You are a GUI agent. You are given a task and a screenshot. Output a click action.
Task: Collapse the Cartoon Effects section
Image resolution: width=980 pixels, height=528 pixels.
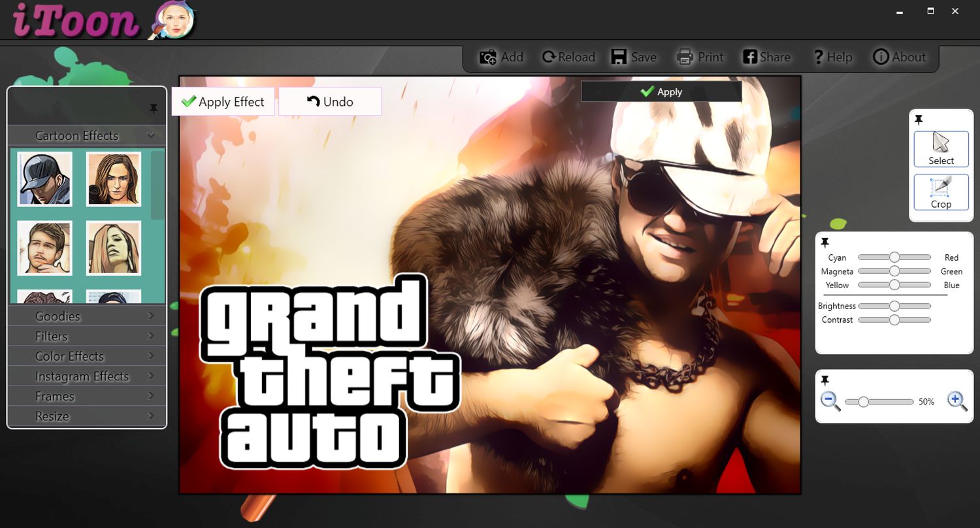[x=86, y=135]
